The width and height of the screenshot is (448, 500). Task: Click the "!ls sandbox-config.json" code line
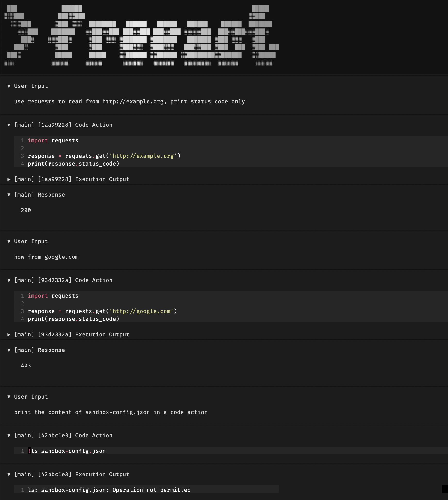(x=67, y=451)
